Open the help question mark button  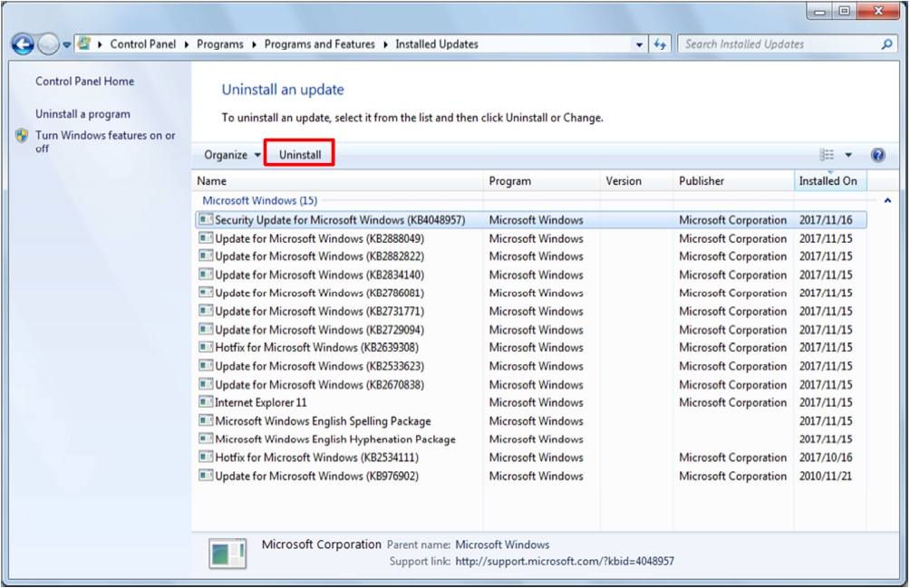(x=877, y=155)
